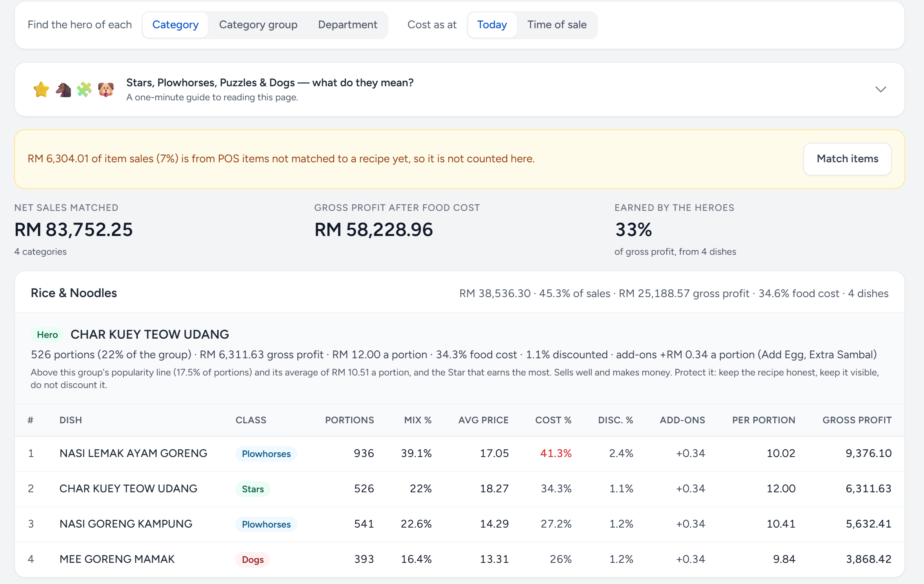The image size is (924, 584).
Task: Click gross profit value 9,376.10
Action: click(868, 453)
